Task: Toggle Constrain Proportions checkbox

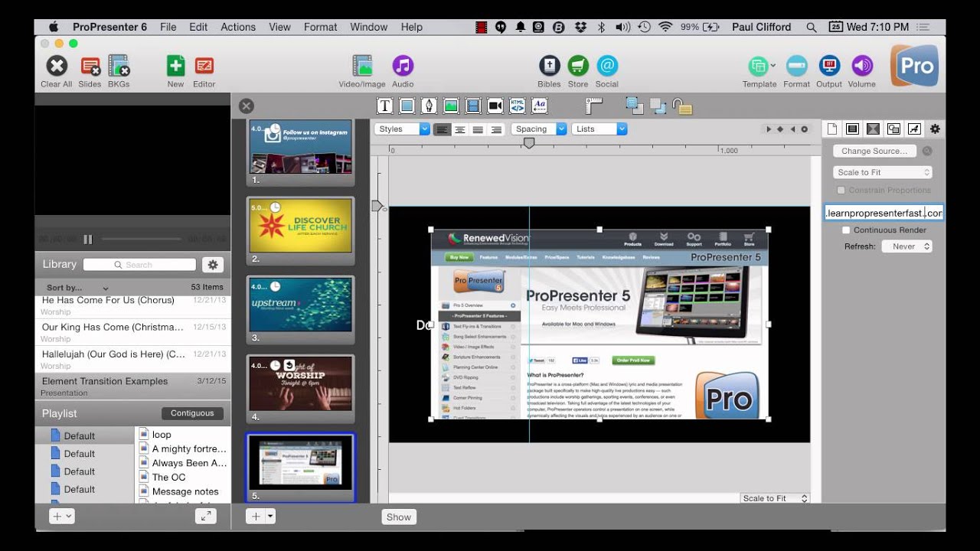Action: pos(841,190)
